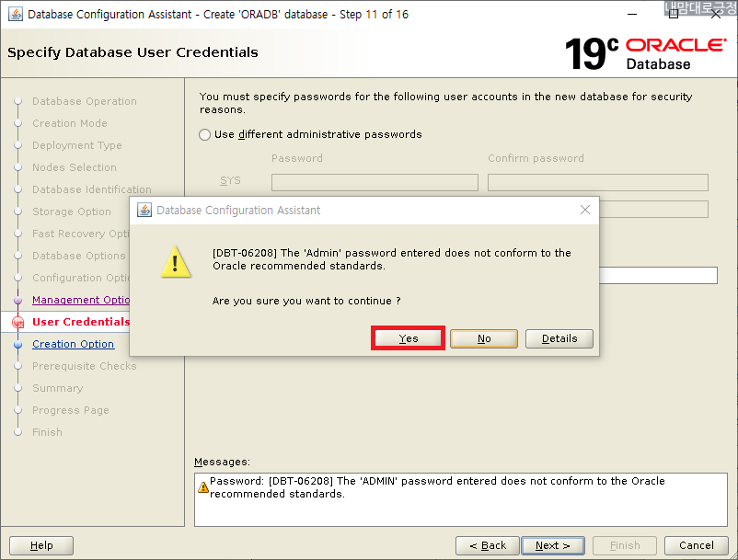
Task: Click the Deployment Type step
Action: [77, 146]
